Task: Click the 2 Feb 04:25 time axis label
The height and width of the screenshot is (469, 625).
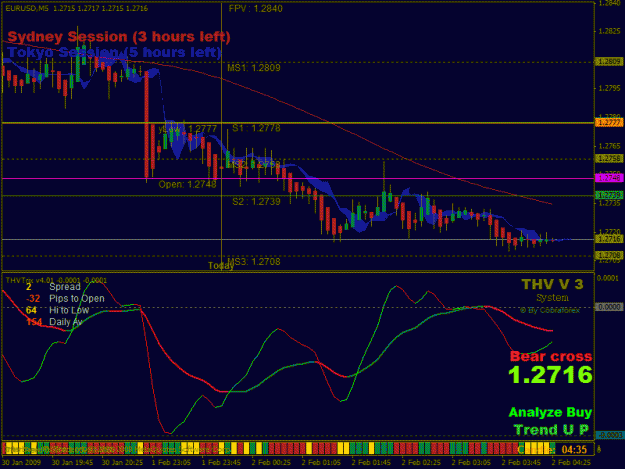Action: pos(571,463)
